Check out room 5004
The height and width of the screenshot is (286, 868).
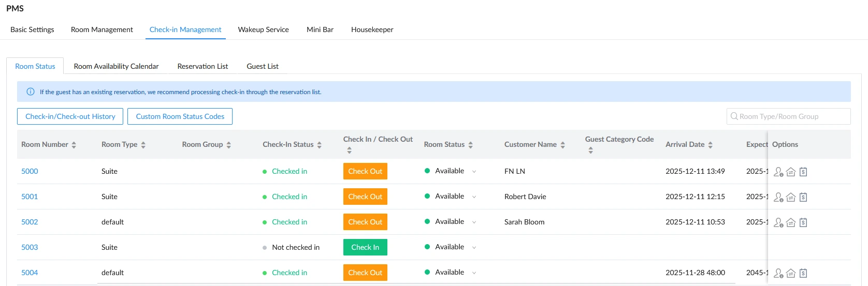click(x=365, y=273)
